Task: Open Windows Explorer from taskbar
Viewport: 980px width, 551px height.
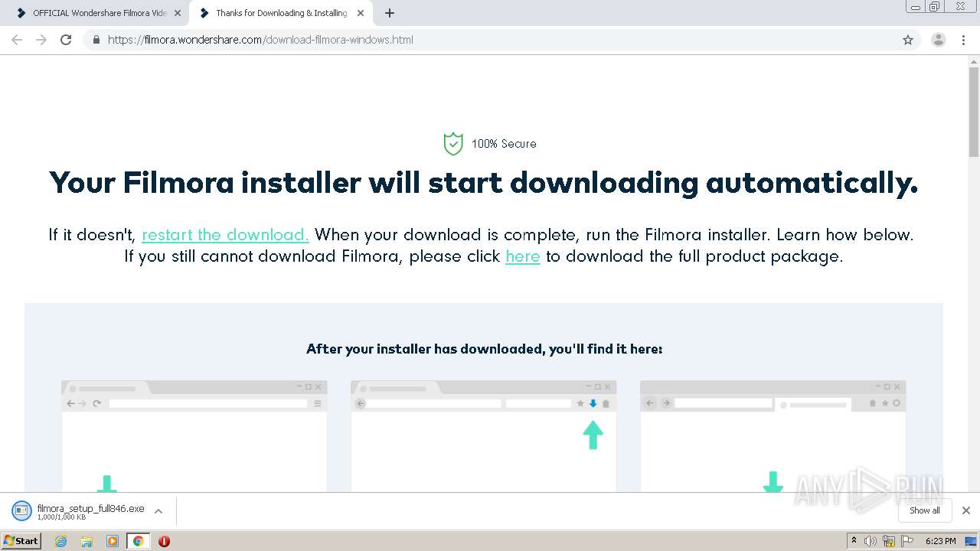Action: point(87,541)
